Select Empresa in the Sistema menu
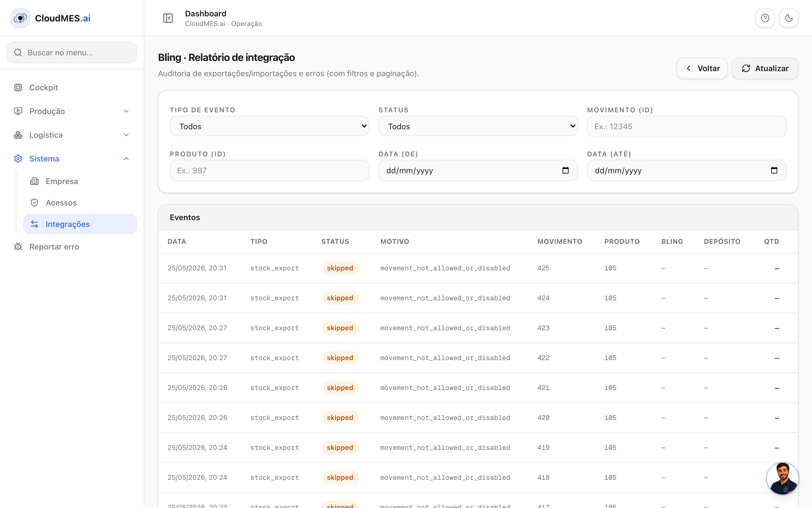 (x=80, y=181)
